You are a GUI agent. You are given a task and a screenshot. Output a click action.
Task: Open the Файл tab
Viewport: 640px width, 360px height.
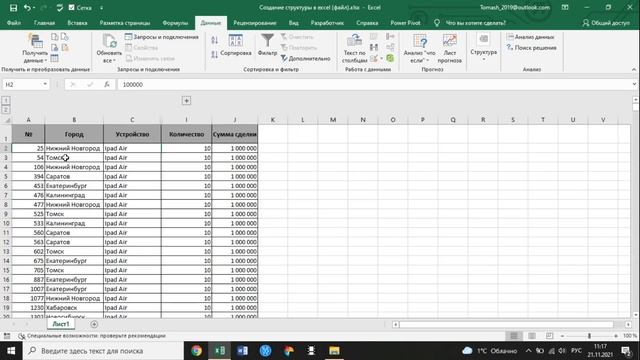point(14,23)
